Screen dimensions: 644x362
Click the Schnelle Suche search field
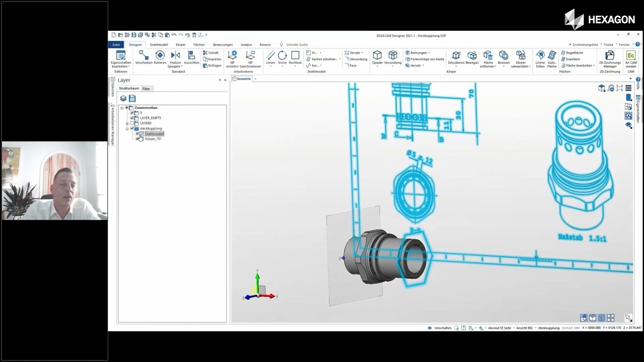click(297, 45)
